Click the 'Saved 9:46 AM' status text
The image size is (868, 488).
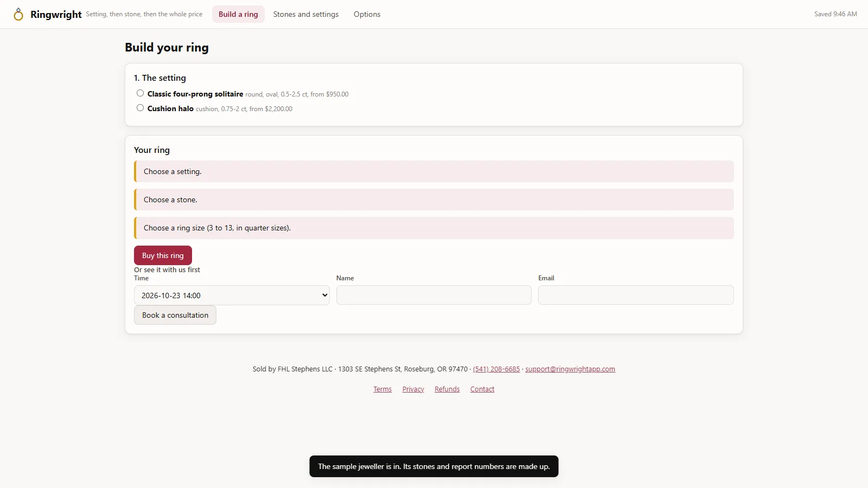(x=835, y=14)
